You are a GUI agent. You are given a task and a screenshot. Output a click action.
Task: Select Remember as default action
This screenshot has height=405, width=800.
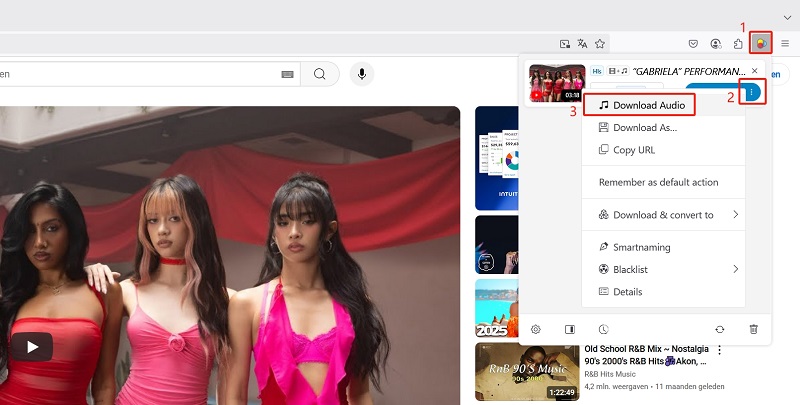pos(663,182)
